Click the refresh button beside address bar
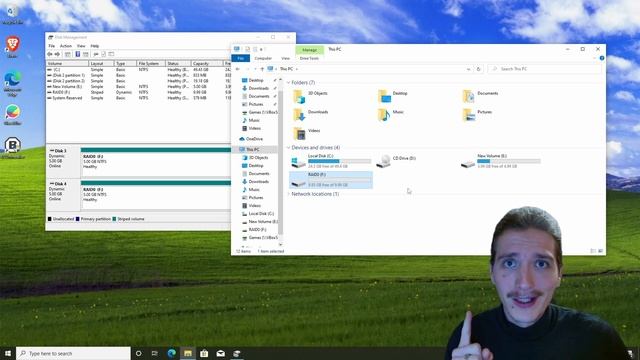Image resolution: width=640 pixels, height=360 pixels. click(479, 69)
